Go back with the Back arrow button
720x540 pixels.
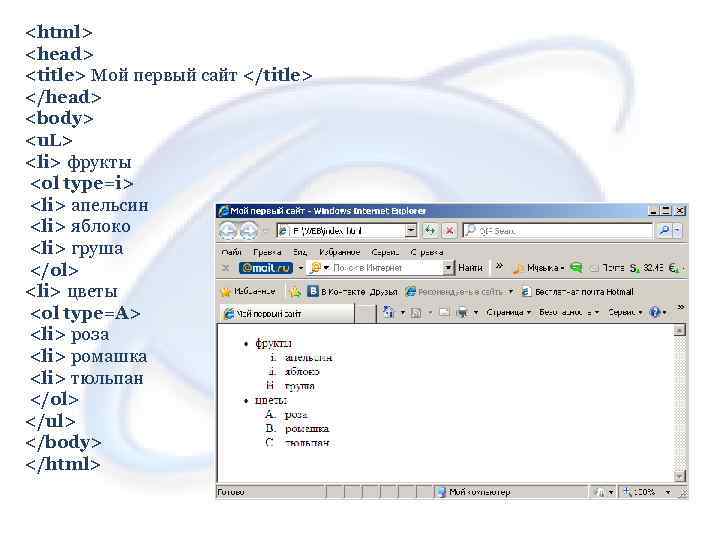click(228, 231)
